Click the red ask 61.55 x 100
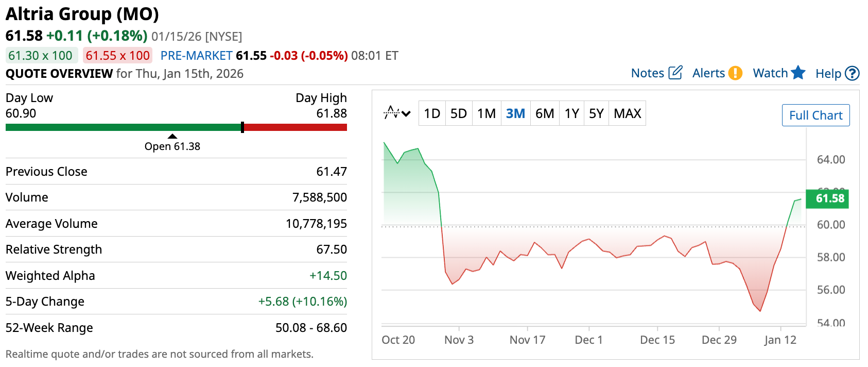This screenshot has width=868, height=367. click(117, 56)
